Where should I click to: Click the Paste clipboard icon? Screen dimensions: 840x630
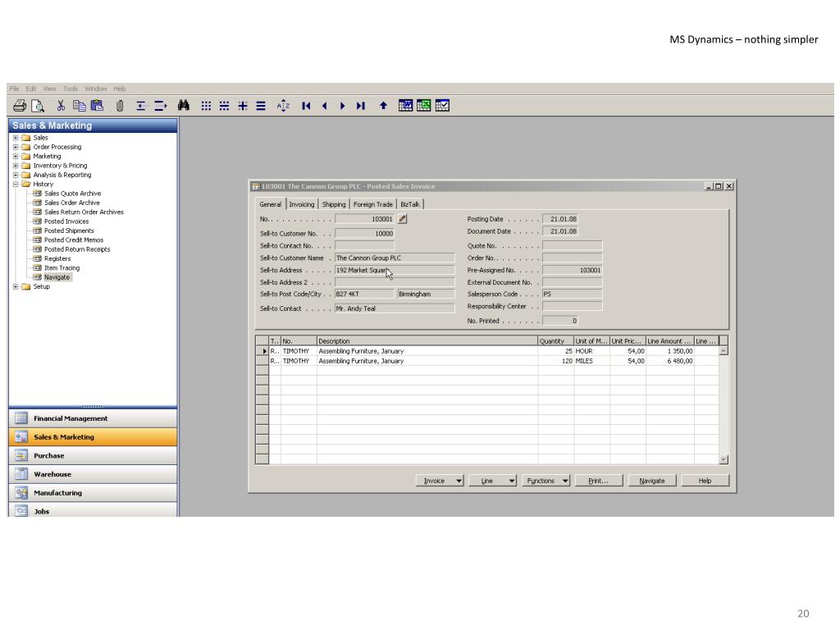pyautogui.click(x=97, y=106)
